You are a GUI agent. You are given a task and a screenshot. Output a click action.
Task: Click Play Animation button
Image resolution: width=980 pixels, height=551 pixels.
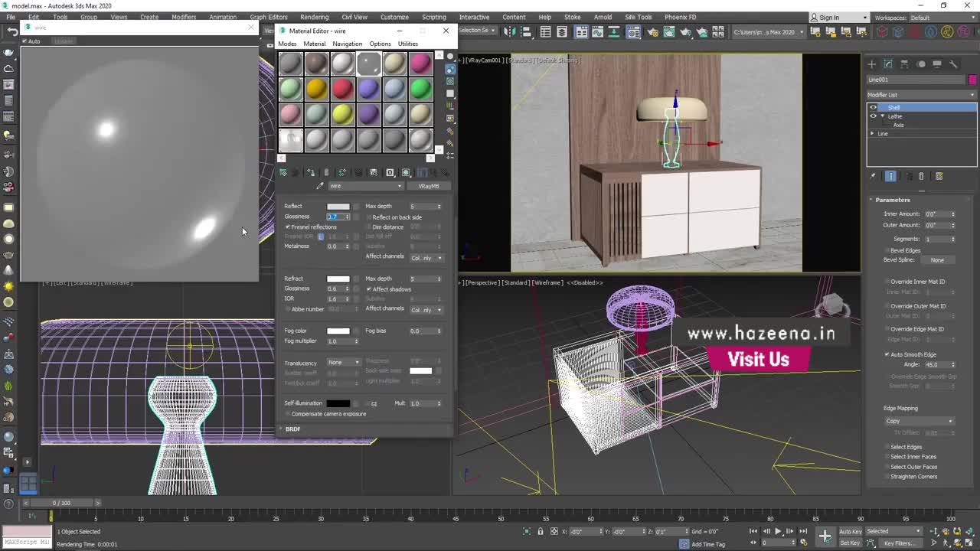click(x=778, y=531)
